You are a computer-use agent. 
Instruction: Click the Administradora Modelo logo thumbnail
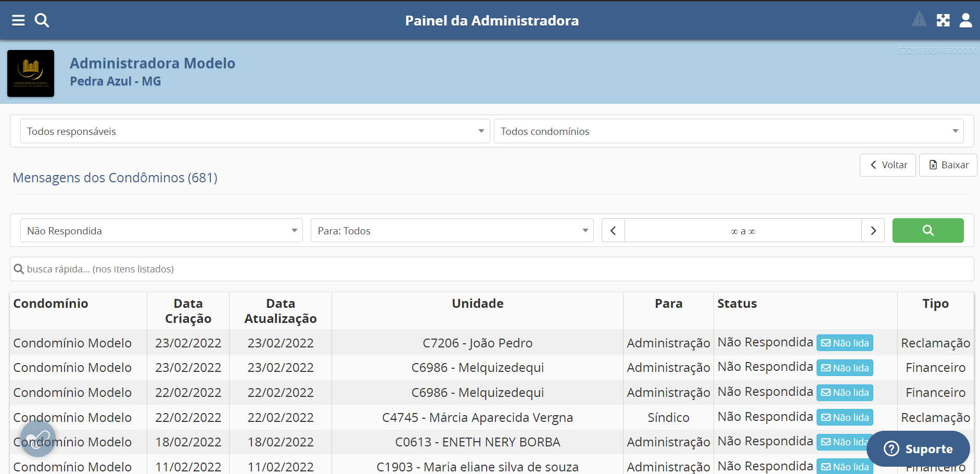pyautogui.click(x=31, y=73)
